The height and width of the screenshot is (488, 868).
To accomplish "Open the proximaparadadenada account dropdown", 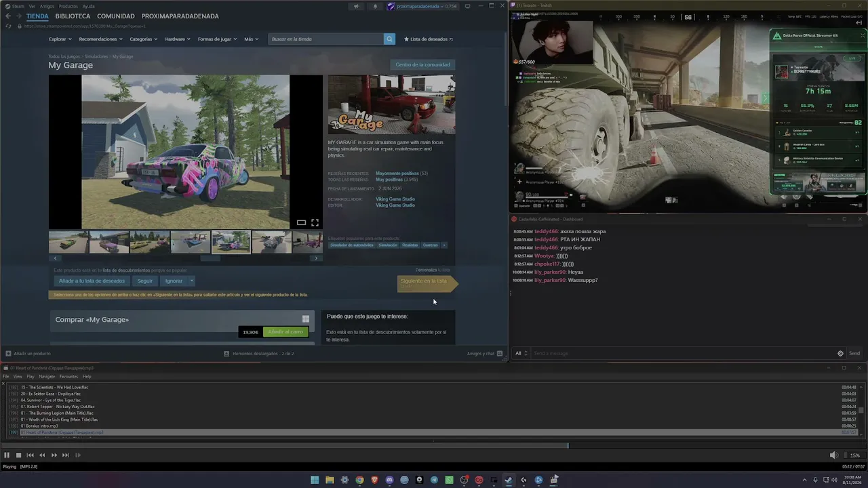I will (x=422, y=6).
